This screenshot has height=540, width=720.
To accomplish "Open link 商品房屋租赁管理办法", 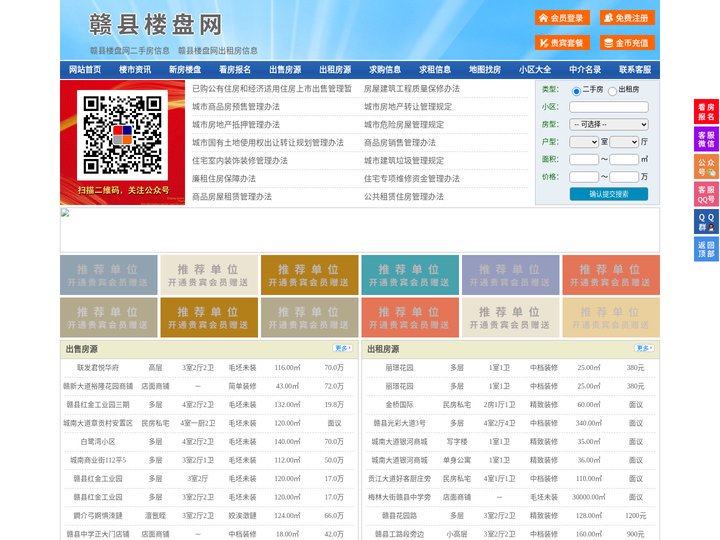I will pyautogui.click(x=232, y=197).
